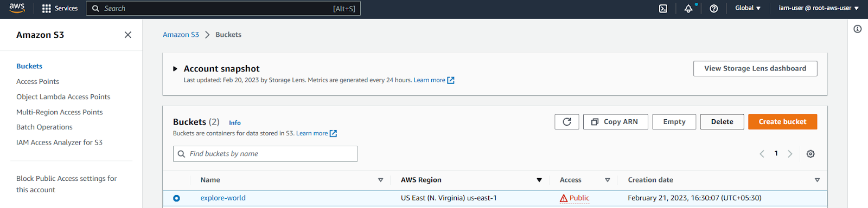Open the info panel icon at right edge
Viewport: 868px width, 208px height.
(858, 29)
